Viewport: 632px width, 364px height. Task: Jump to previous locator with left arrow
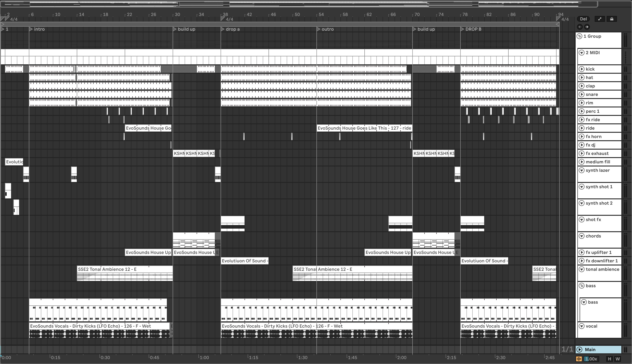pyautogui.click(x=580, y=27)
